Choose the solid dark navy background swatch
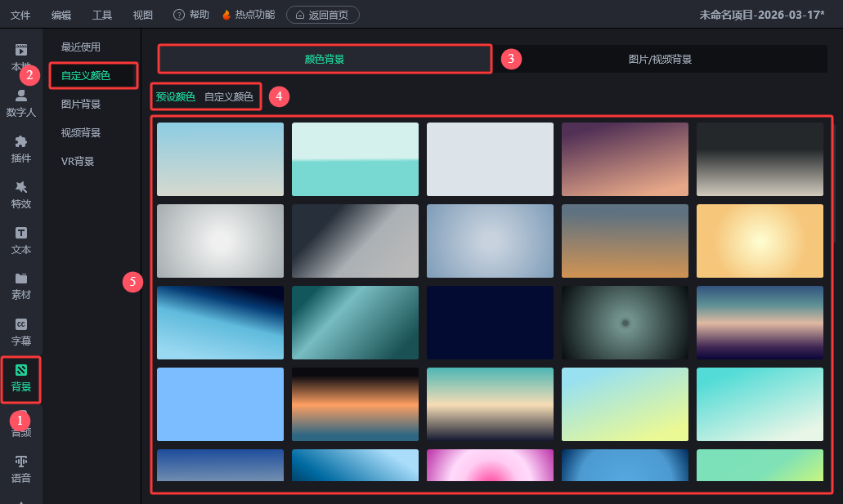 (x=490, y=323)
